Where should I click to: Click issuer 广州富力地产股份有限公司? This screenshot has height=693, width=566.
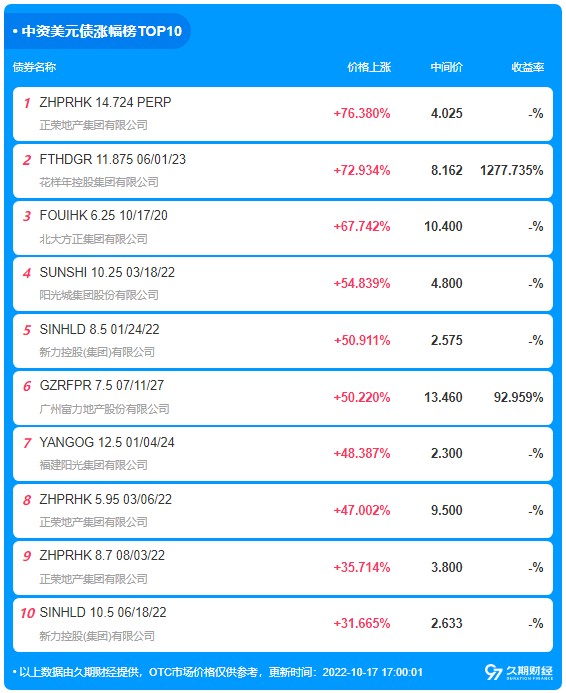coord(104,409)
